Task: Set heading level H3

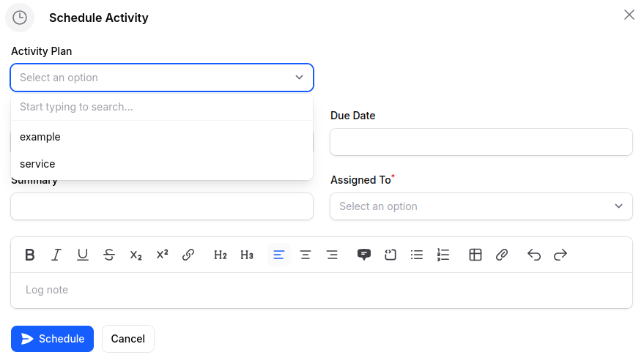Action: click(246, 255)
